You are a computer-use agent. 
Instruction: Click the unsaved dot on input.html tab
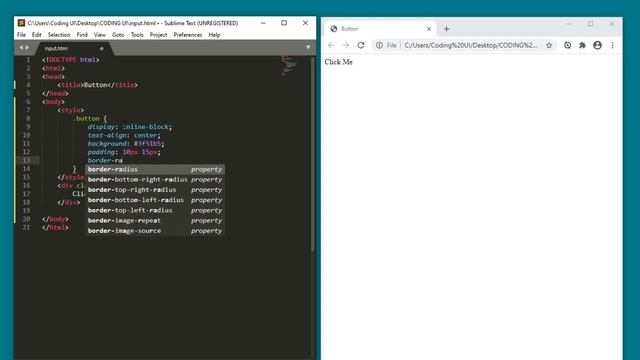point(102,49)
